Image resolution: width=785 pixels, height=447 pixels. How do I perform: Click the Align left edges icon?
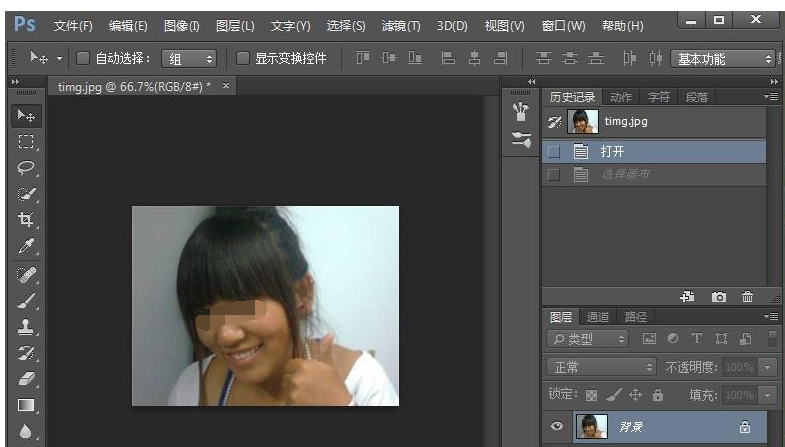click(x=448, y=58)
